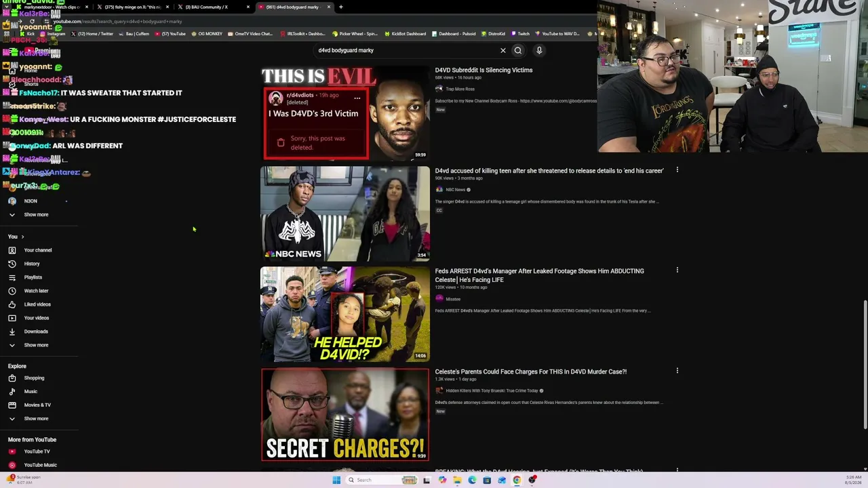Viewport: 868px width, 488px height.
Task: Open the Hidden Killers channel avatar
Action: pyautogui.click(x=439, y=390)
